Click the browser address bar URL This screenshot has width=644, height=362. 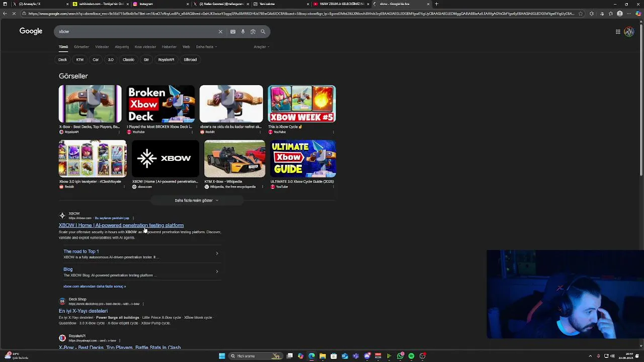pos(301,14)
